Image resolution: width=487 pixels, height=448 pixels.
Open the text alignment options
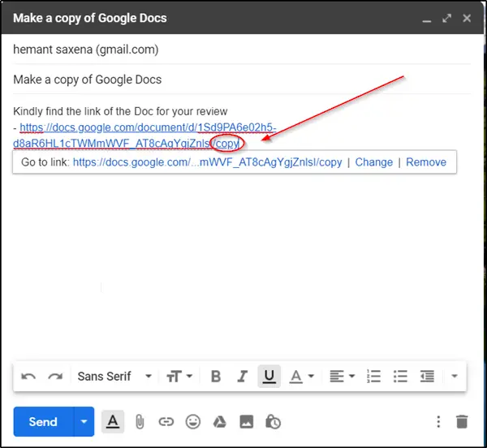[342, 377]
